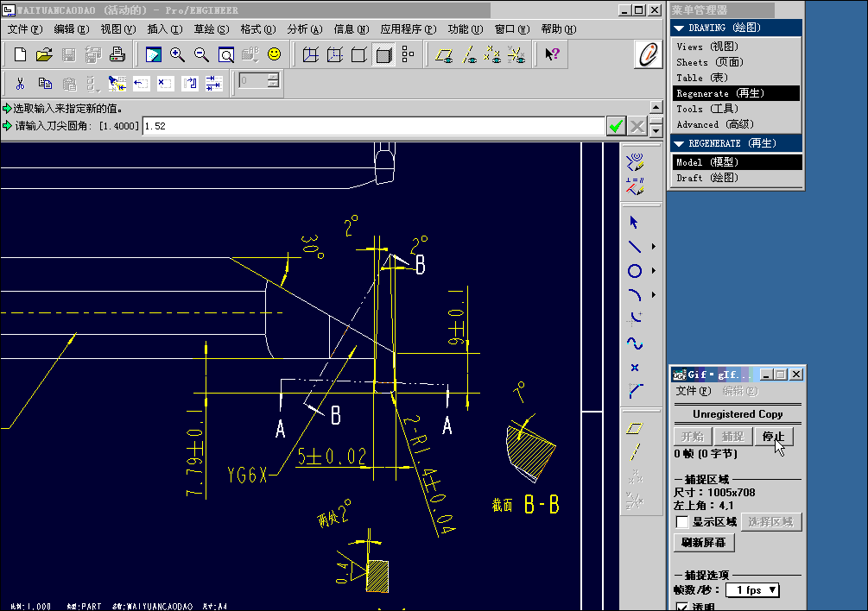This screenshot has height=611, width=868.
Task: Open 文件 menu in Gif window
Action: coord(693,391)
